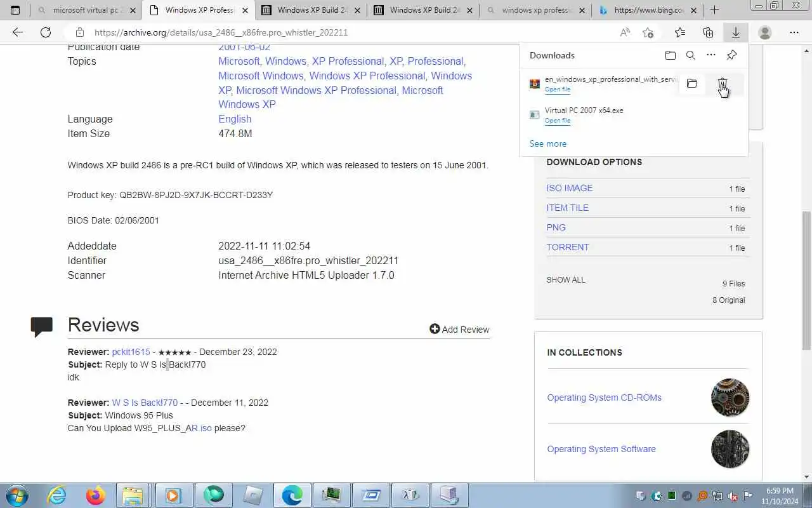Pin the Downloads panel
Image resolution: width=812 pixels, height=508 pixels.
pos(731,55)
